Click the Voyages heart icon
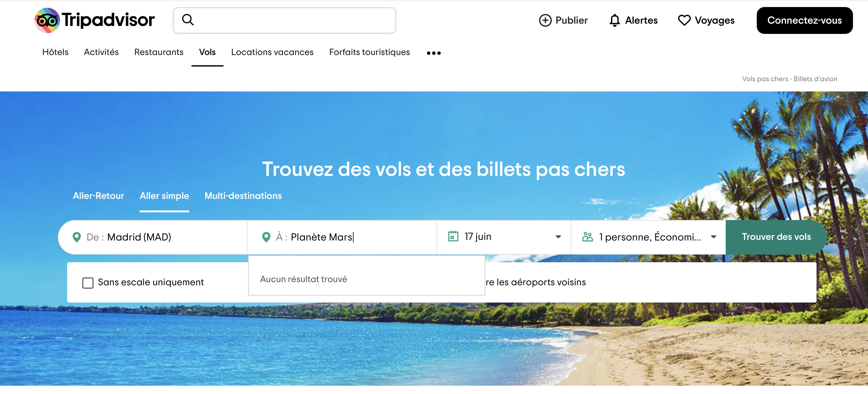Viewport: 868px width, 394px height. [x=684, y=20]
